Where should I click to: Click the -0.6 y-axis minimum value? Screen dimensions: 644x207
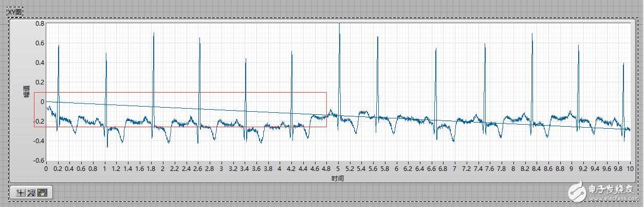click(39, 160)
